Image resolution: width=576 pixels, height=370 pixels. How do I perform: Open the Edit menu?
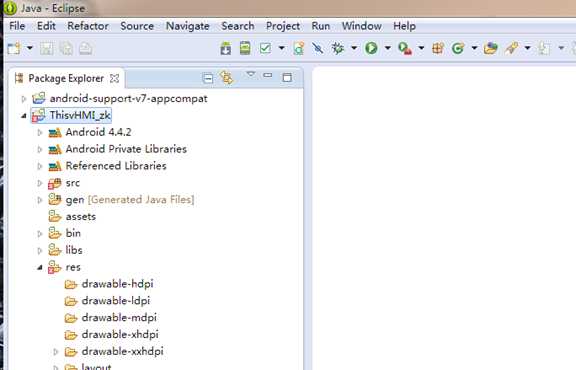pos(46,26)
